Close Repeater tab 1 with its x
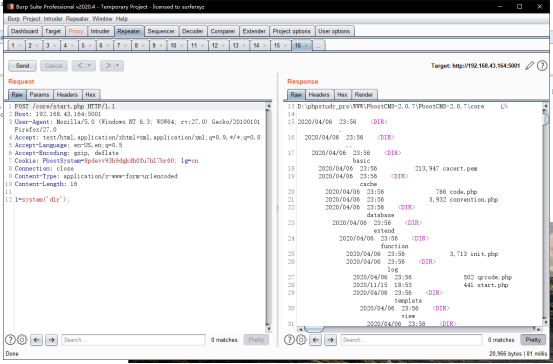 point(20,46)
